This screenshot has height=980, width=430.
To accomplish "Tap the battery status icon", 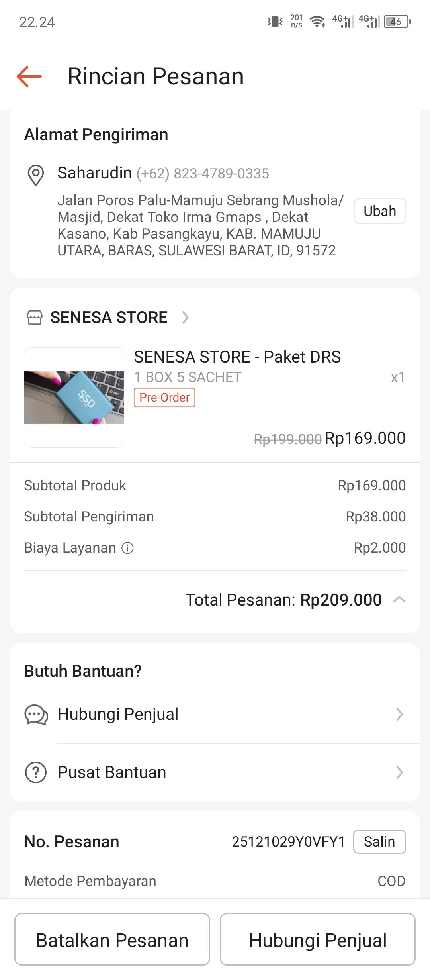I will pyautogui.click(x=397, y=22).
